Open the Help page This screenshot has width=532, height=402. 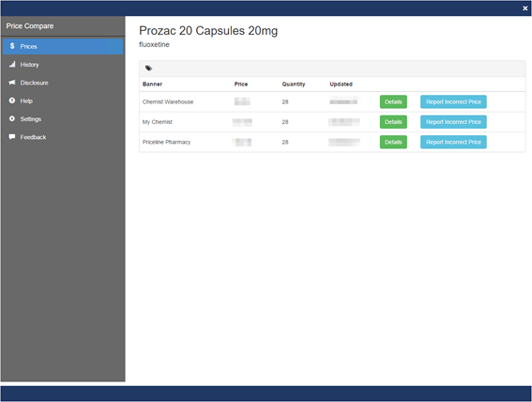tap(63, 100)
